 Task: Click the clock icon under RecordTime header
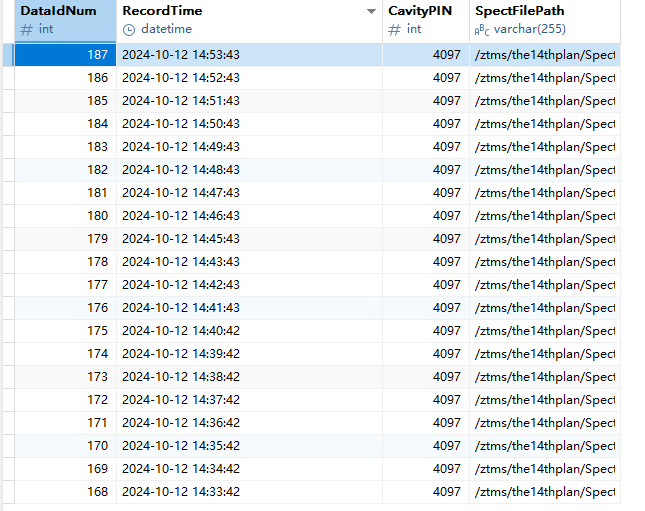128,30
